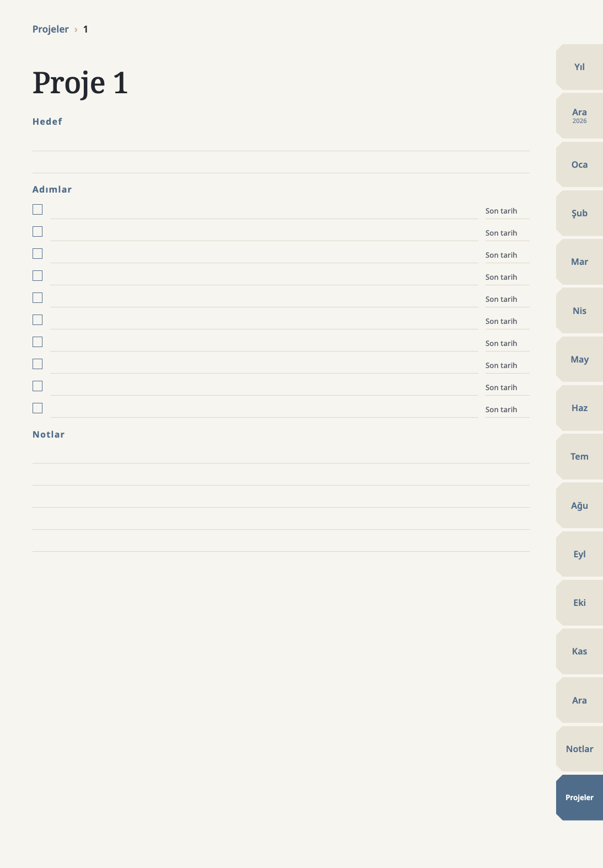Click the breadcrumb page number 1

tap(86, 29)
